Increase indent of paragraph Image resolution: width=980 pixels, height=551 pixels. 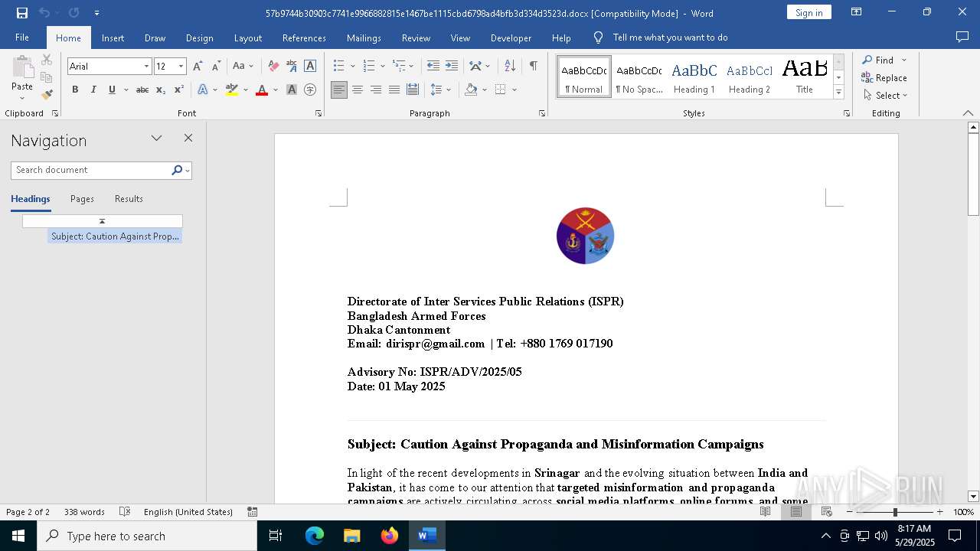tap(452, 66)
